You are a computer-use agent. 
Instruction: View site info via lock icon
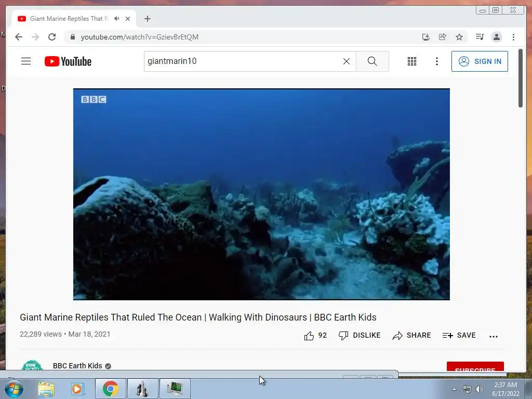[x=73, y=37]
